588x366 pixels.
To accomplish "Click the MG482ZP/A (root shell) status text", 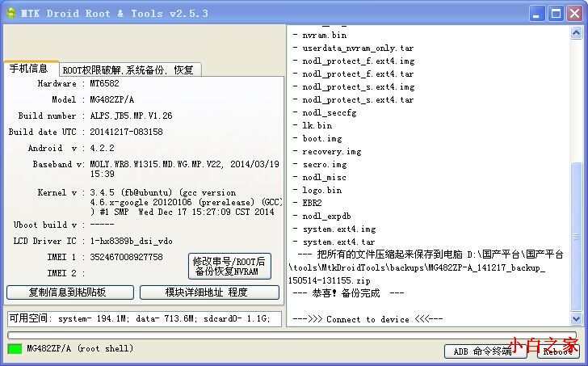I will (x=80, y=348).
